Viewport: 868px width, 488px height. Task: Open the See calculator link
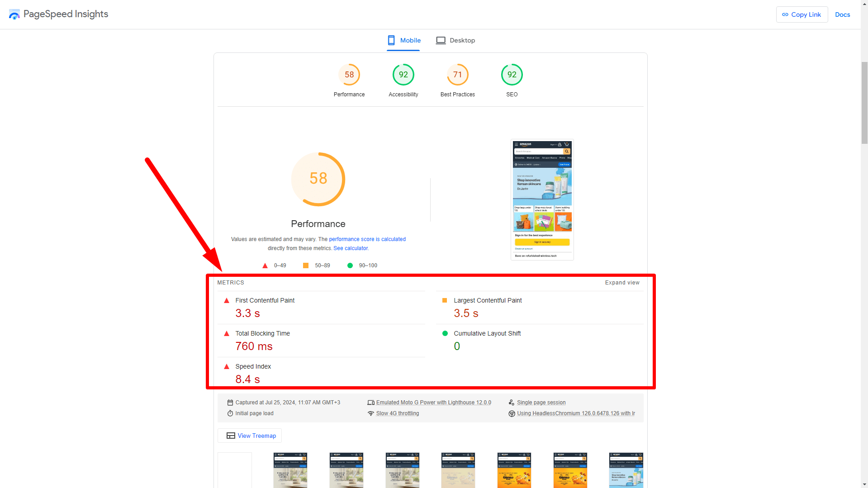(x=351, y=248)
